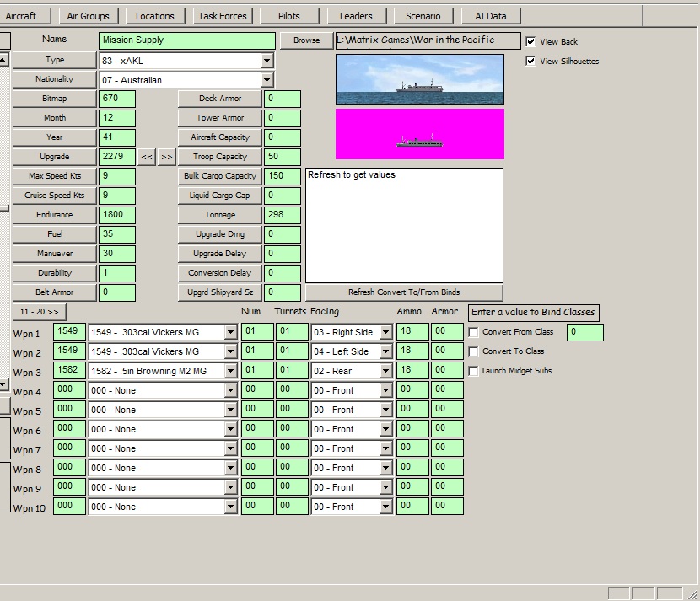Click the Name field Mission Supply

coord(187,40)
